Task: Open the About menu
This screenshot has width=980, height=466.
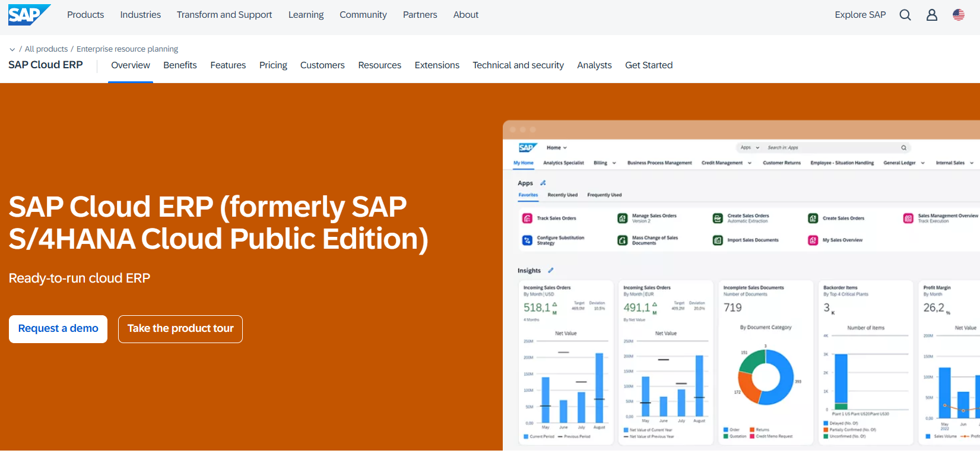Action: 466,15
